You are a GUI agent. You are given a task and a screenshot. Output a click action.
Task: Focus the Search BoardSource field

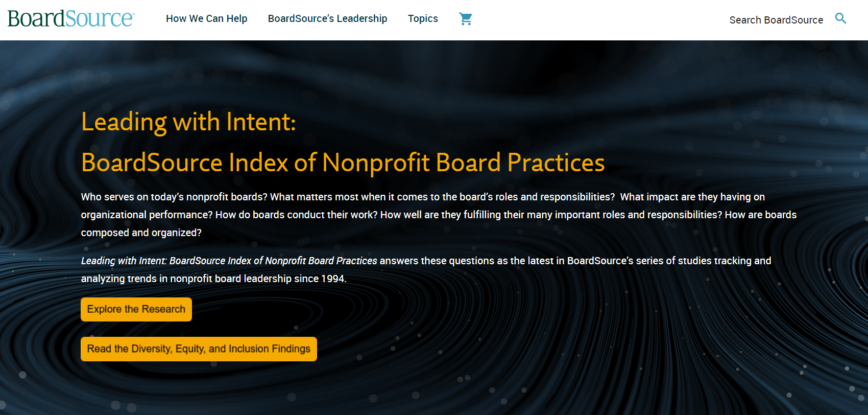[776, 20]
